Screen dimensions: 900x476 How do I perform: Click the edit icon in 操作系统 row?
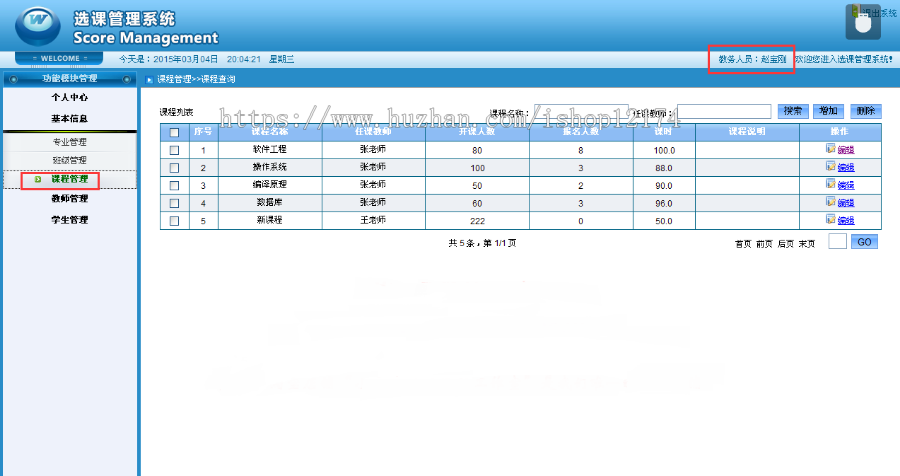click(831, 166)
